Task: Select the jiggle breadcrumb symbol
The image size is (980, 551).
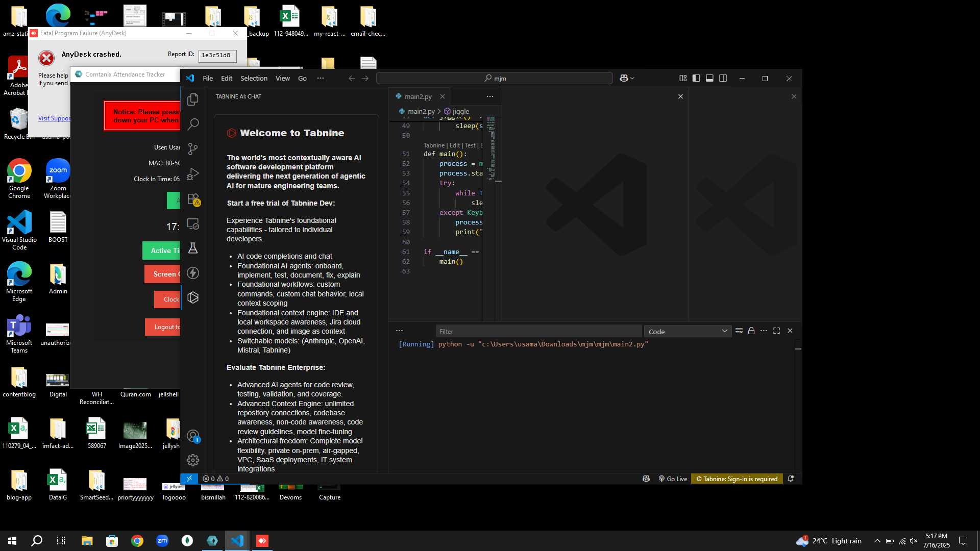Action: [x=457, y=111]
